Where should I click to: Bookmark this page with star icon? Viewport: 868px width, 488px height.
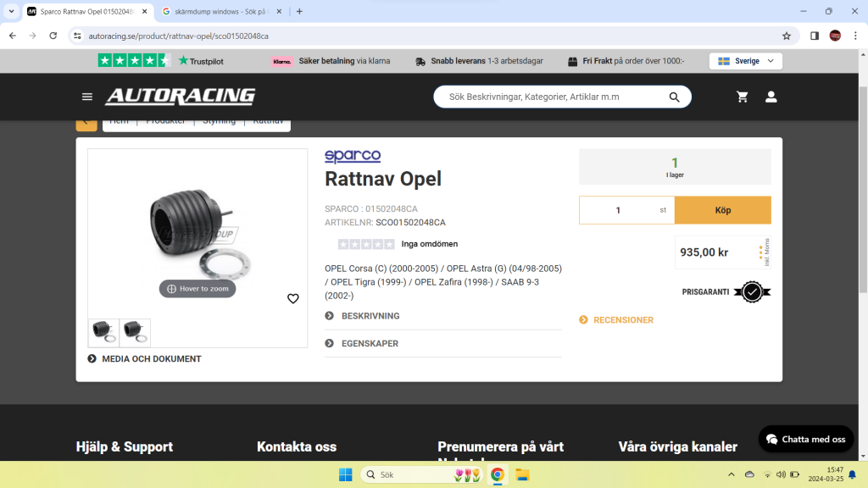click(x=786, y=36)
